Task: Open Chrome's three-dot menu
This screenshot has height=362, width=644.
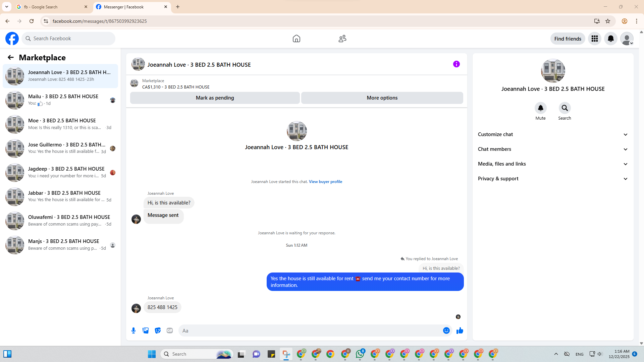Action: point(637,21)
